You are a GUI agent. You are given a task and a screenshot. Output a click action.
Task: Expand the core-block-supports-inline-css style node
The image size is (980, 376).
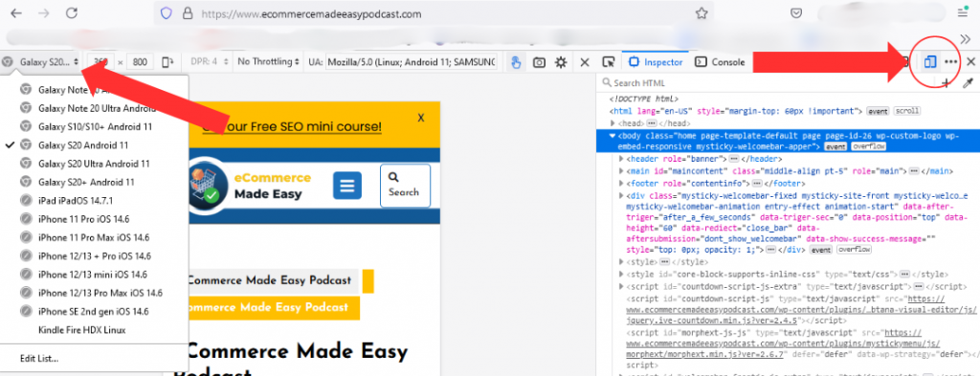(x=621, y=275)
